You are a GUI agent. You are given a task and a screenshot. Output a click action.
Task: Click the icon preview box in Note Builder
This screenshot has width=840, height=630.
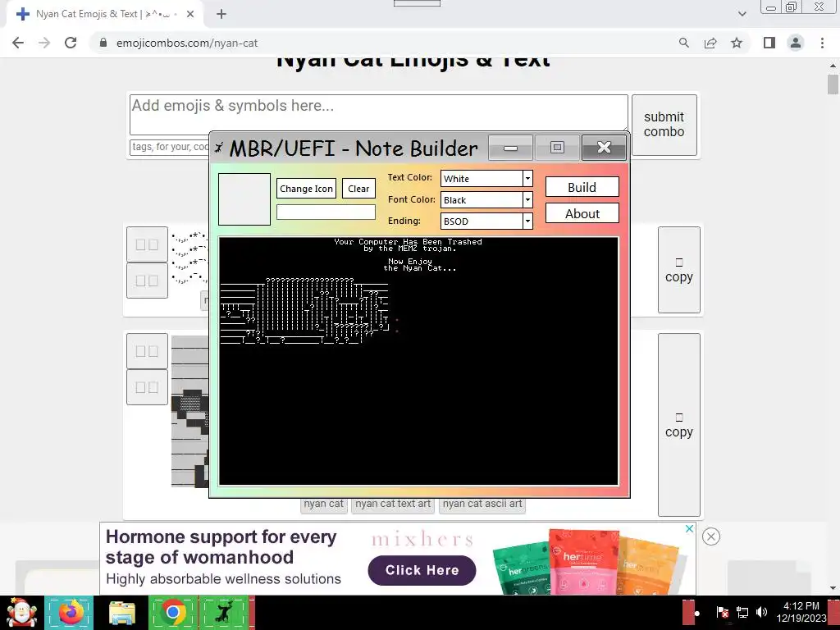coord(244,199)
